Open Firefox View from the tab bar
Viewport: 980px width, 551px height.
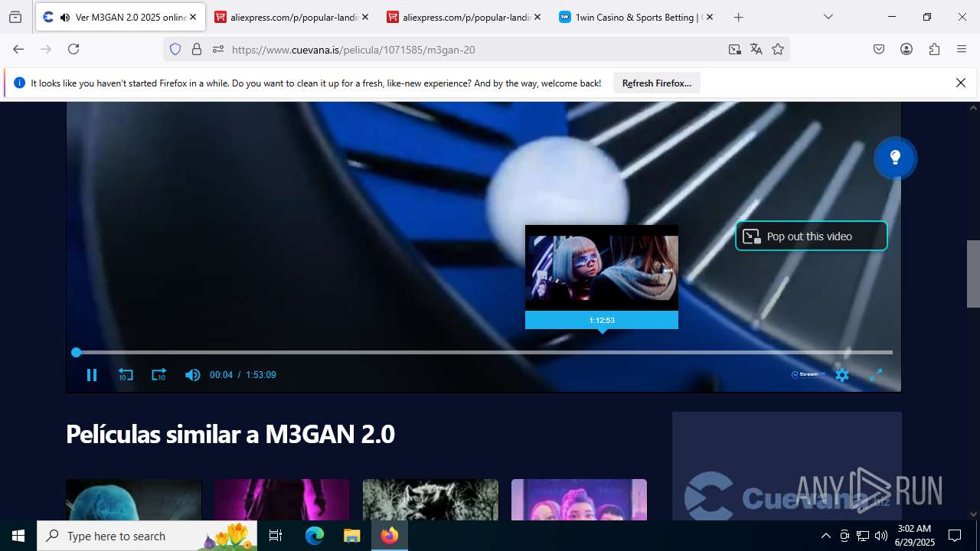coord(15,17)
